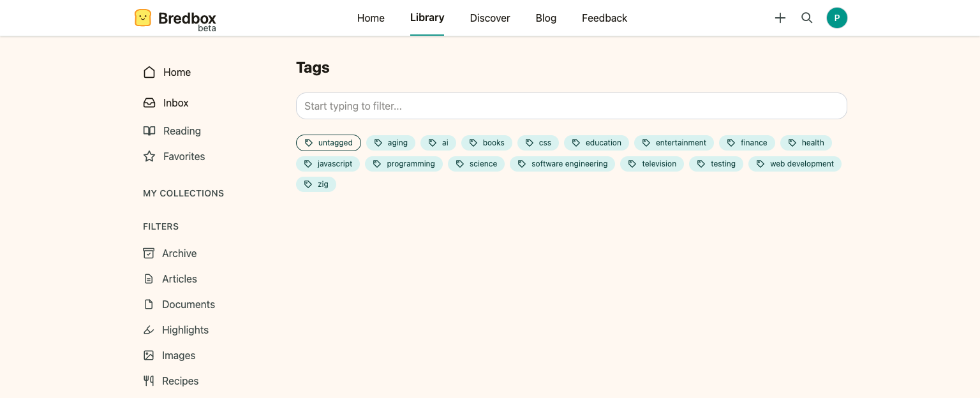Screen dimensions: 980x398
Task: Click the Documents file icon
Action: [149, 304]
